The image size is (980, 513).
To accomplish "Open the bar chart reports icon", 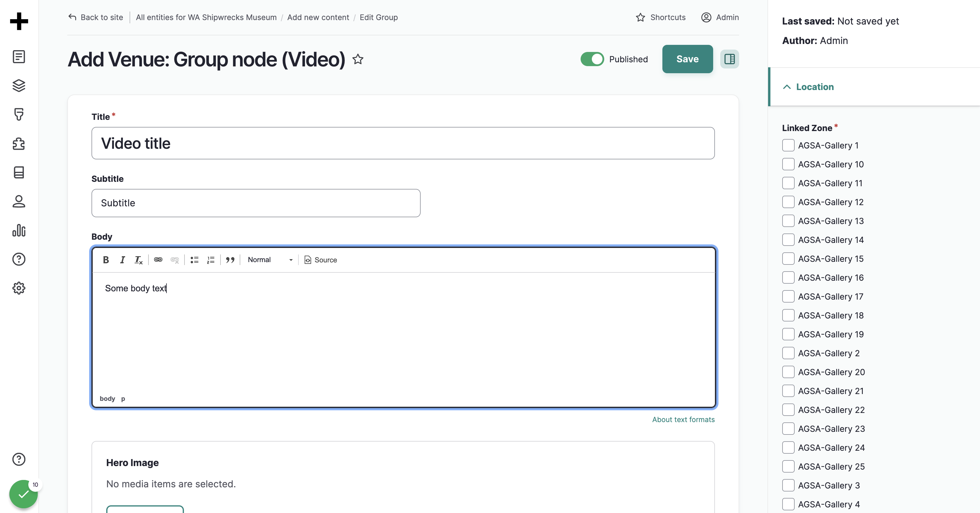I will point(19,230).
